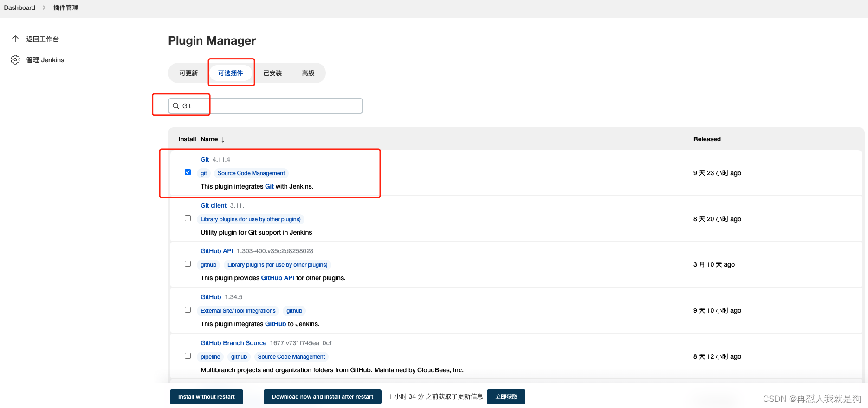Check the Git client plugin checkbox
This screenshot has width=868, height=408.
tap(188, 218)
